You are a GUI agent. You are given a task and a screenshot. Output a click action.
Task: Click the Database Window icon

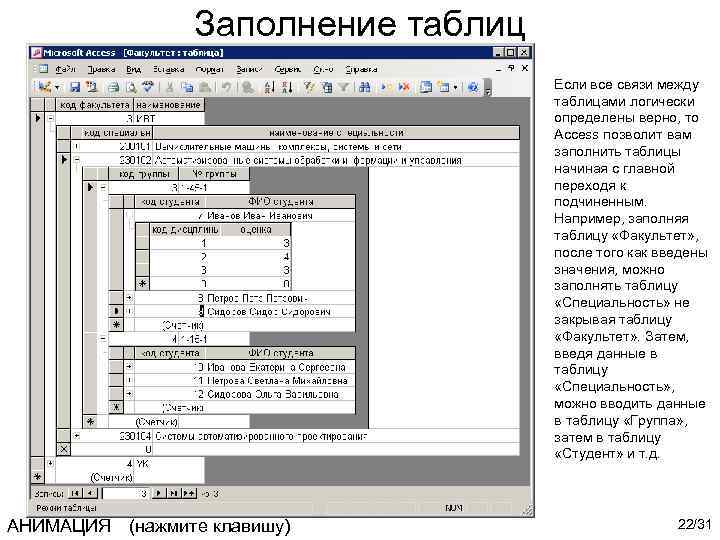426,87
